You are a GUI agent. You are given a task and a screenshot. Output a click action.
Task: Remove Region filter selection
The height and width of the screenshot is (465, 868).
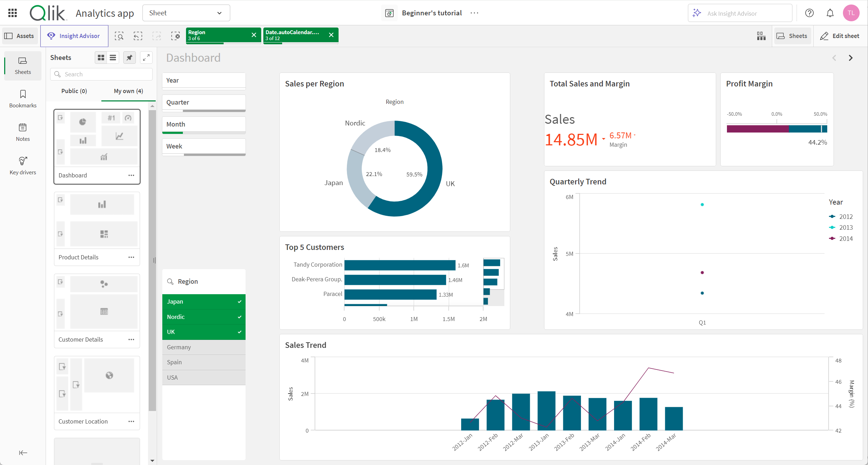click(254, 35)
